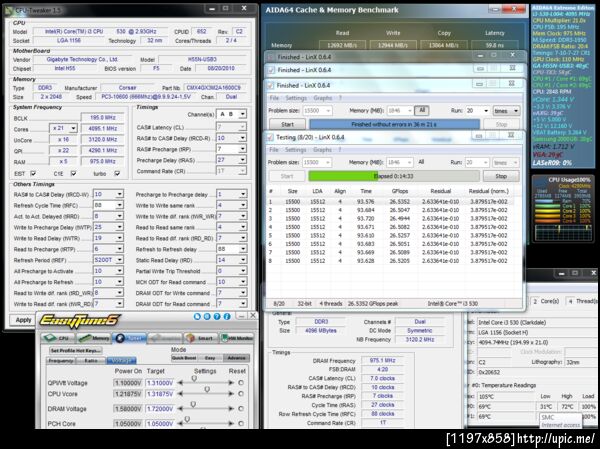Toggle the C1E checkbox
The width and height of the screenshot is (600, 449).
click(x=73, y=173)
